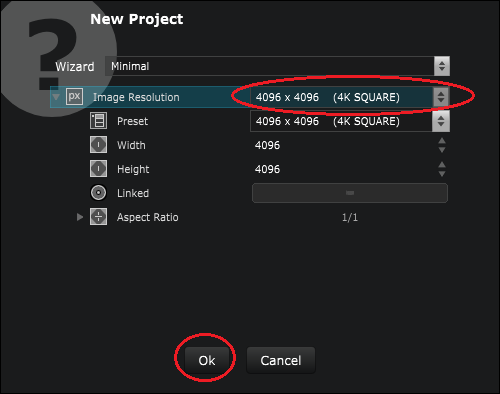This screenshot has height=394, width=500.
Task: Increase Width using the up arrow
Action: 442,141
